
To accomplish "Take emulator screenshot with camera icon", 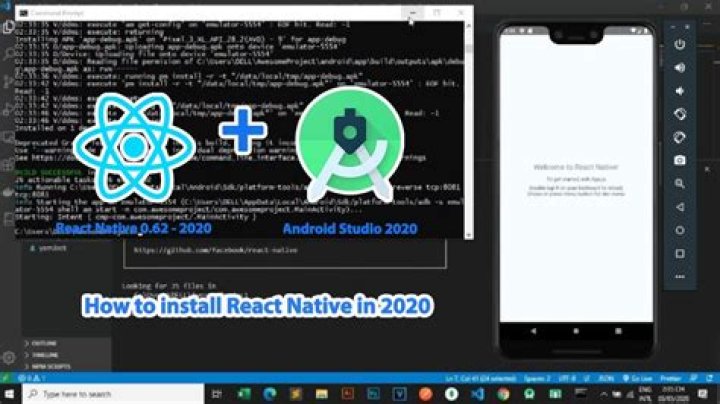I will (x=680, y=160).
